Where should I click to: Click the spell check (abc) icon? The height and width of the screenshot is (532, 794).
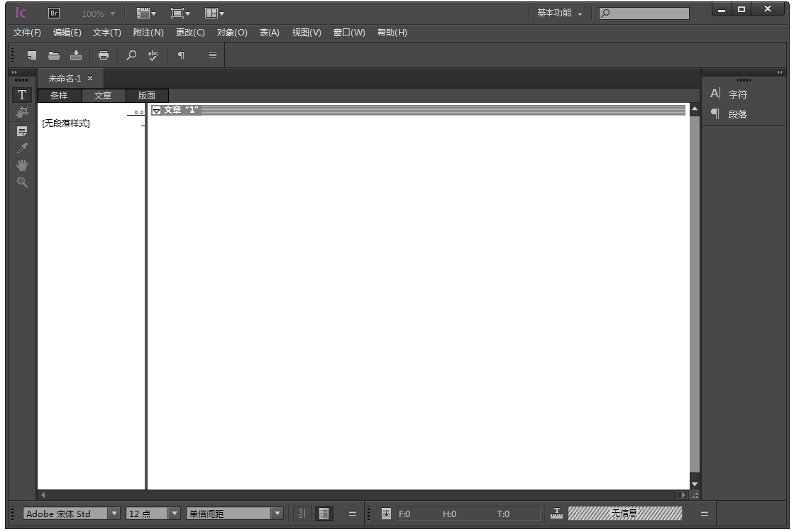click(153, 55)
